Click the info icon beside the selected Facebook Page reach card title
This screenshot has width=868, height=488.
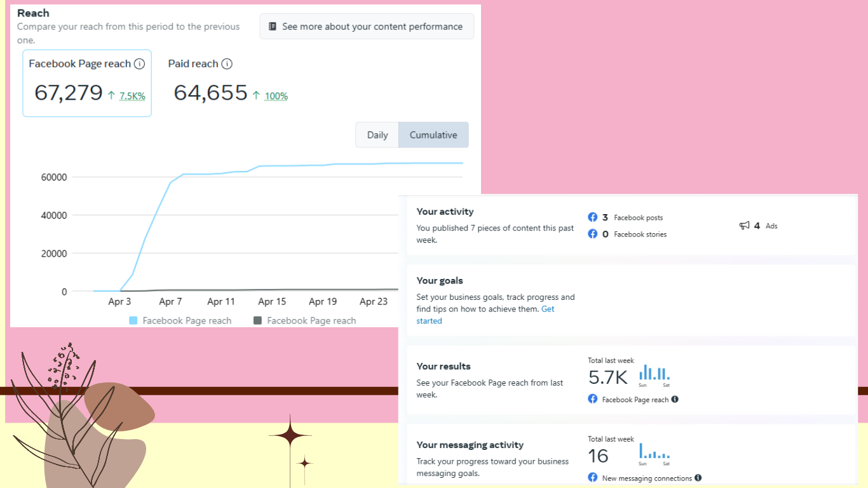pos(140,64)
